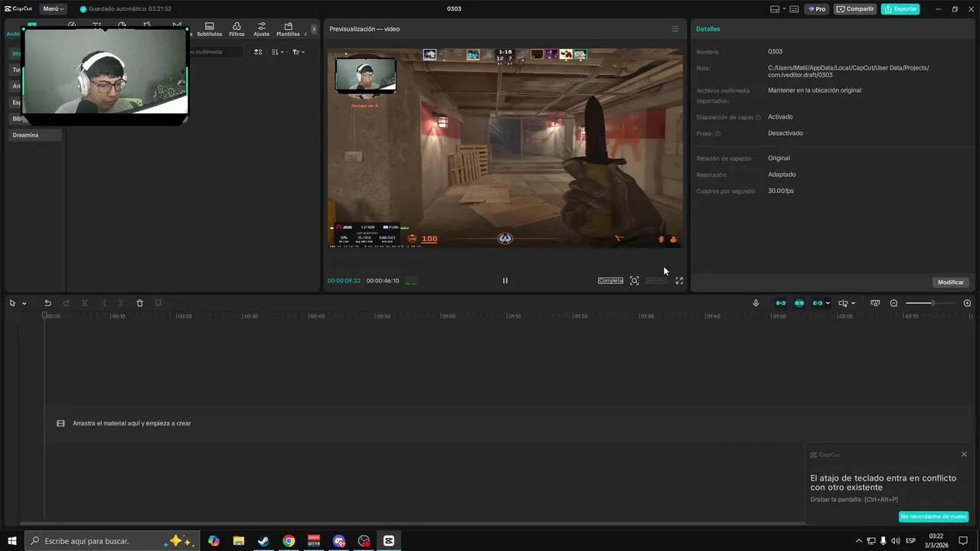
Task: Switch media view to grid icon
Action: pos(258,52)
